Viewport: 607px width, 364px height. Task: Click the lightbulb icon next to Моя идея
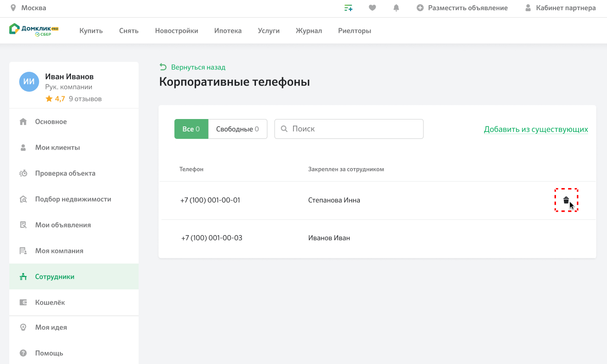tap(23, 327)
